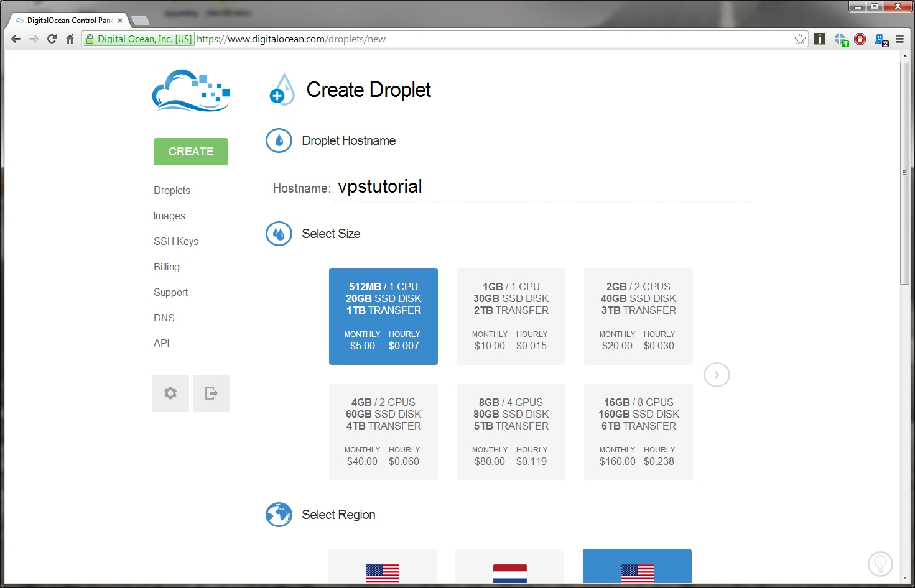Pick the 16GB / 8 CPUs plan
The height and width of the screenshot is (588, 915).
(x=638, y=432)
